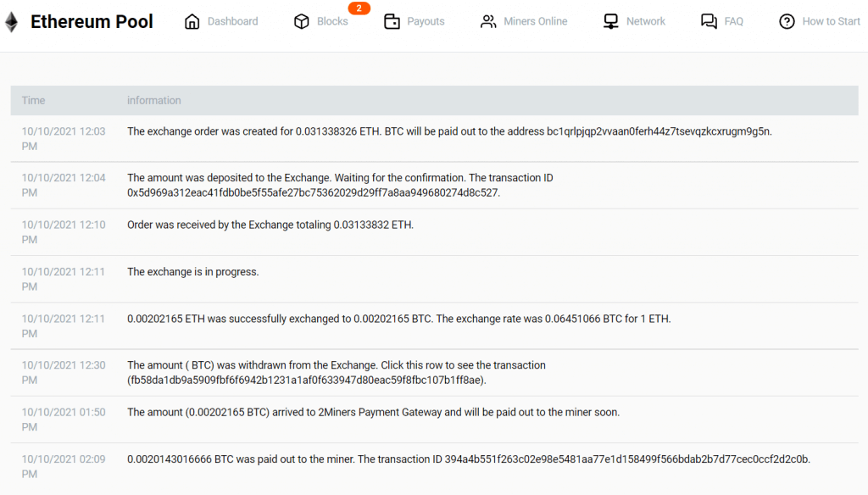Click the How to Start question mark icon
This screenshot has height=495, width=868.
(x=787, y=21)
